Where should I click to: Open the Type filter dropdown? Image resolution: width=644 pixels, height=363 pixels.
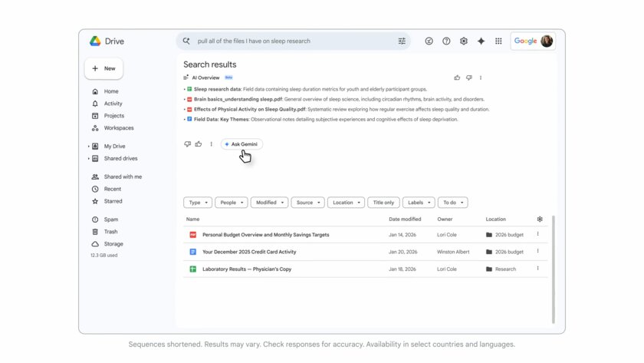pyautogui.click(x=198, y=203)
